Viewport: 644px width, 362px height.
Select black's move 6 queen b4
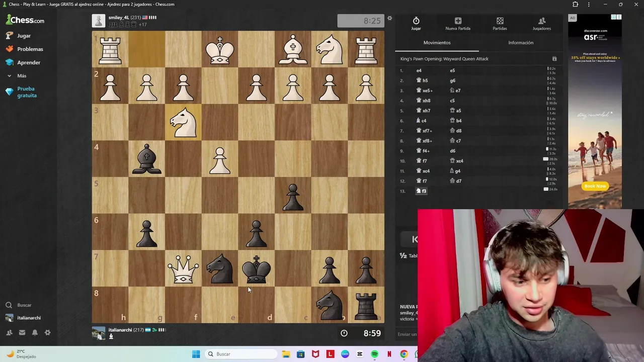(x=455, y=121)
